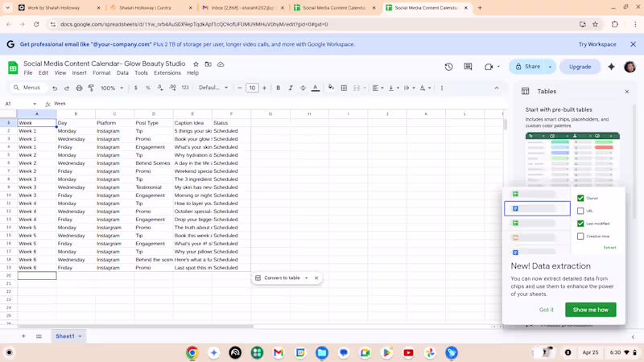Toggle bold formatting
This screenshot has height=362, width=644.
click(x=278, y=88)
